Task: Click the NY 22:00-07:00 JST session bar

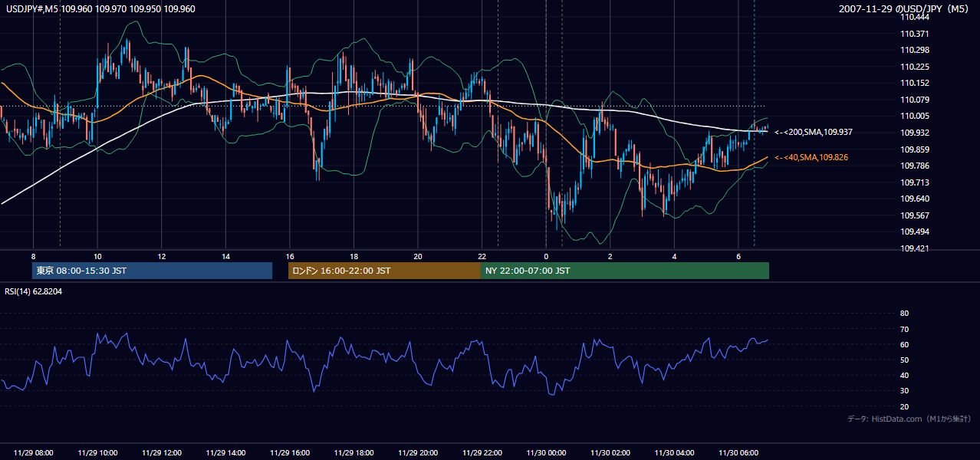Action: coord(625,271)
